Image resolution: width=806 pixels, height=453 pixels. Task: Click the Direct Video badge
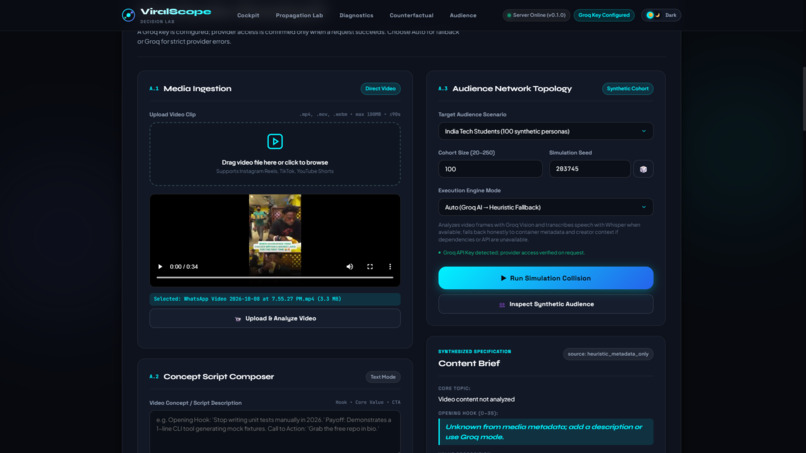(x=380, y=88)
